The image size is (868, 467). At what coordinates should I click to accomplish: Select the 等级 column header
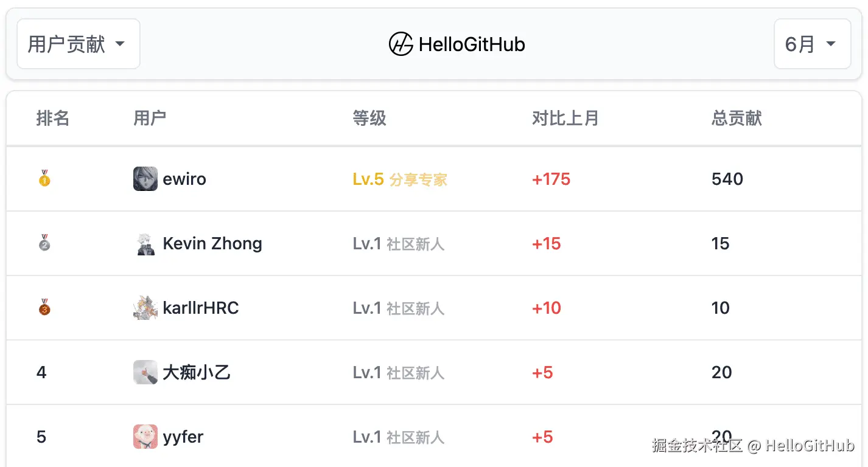point(369,118)
